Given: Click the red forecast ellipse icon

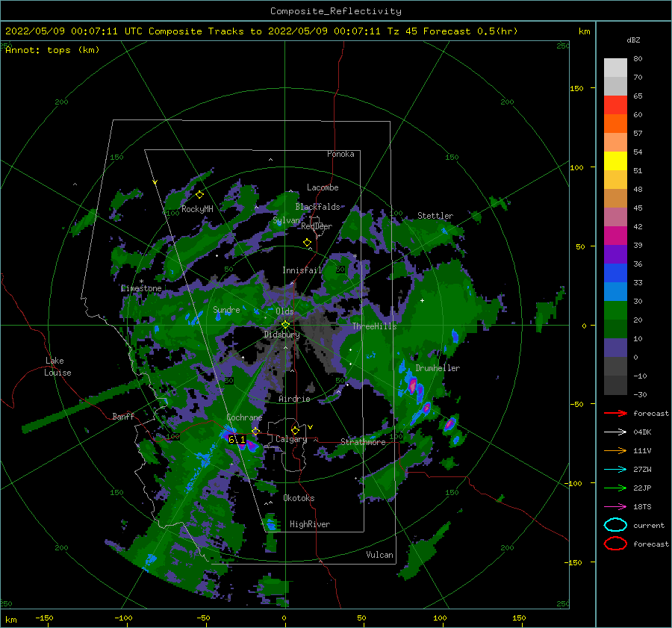Looking at the screenshot, I should tap(615, 544).
